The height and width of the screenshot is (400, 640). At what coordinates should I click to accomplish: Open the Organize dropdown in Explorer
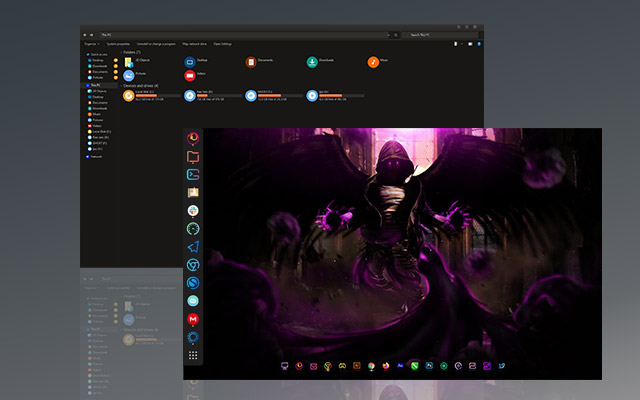(x=92, y=44)
